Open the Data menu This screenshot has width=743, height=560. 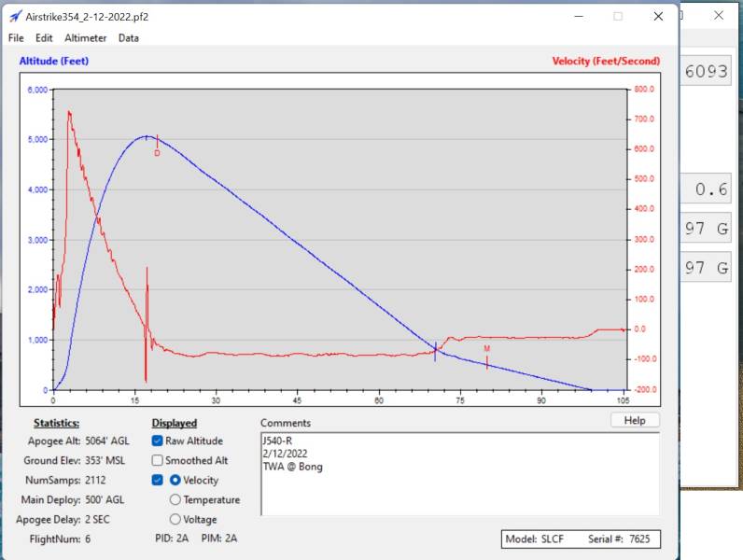(129, 38)
